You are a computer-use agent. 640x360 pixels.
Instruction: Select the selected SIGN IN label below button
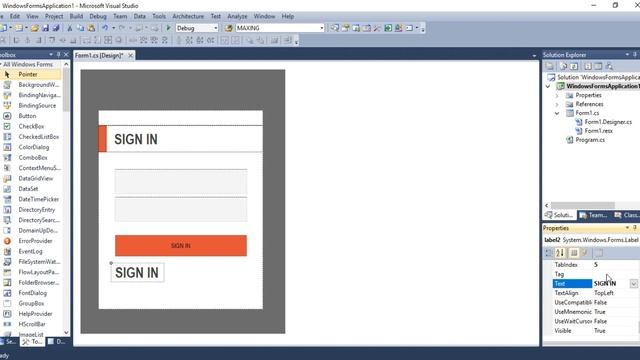[x=137, y=273]
